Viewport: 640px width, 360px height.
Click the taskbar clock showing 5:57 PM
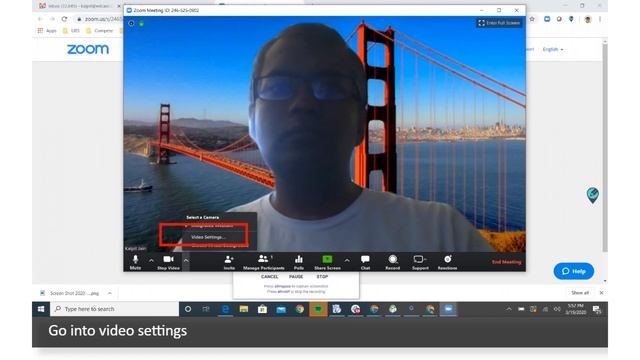click(x=575, y=309)
